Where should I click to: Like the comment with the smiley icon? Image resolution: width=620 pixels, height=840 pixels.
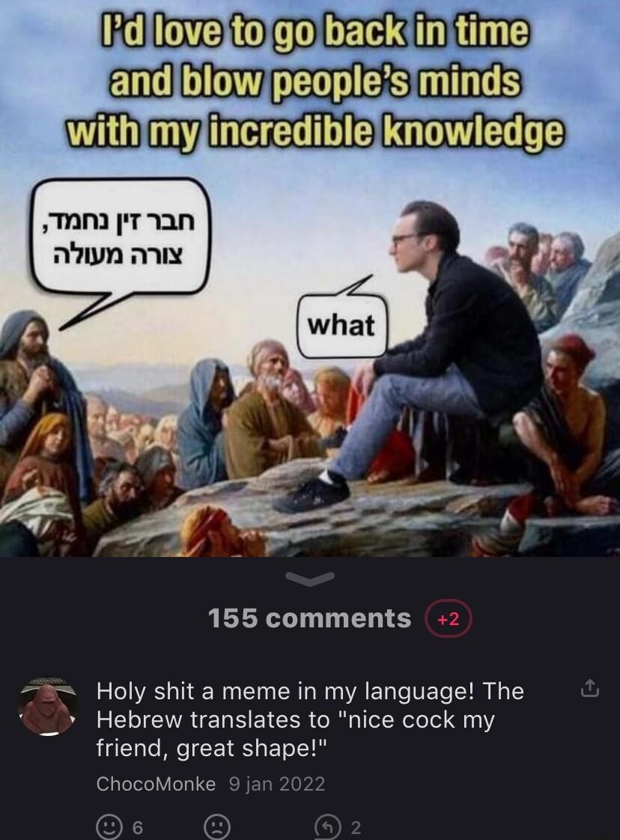point(109,827)
